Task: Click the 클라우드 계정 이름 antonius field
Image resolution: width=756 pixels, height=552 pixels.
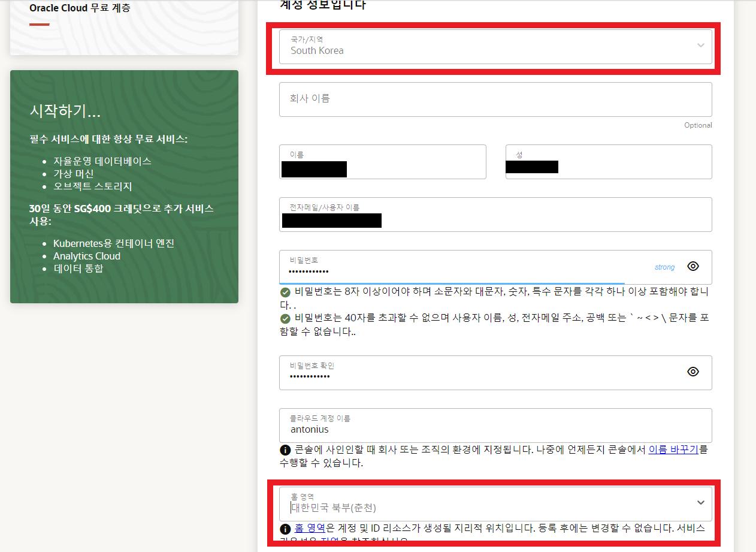Action: coord(495,426)
